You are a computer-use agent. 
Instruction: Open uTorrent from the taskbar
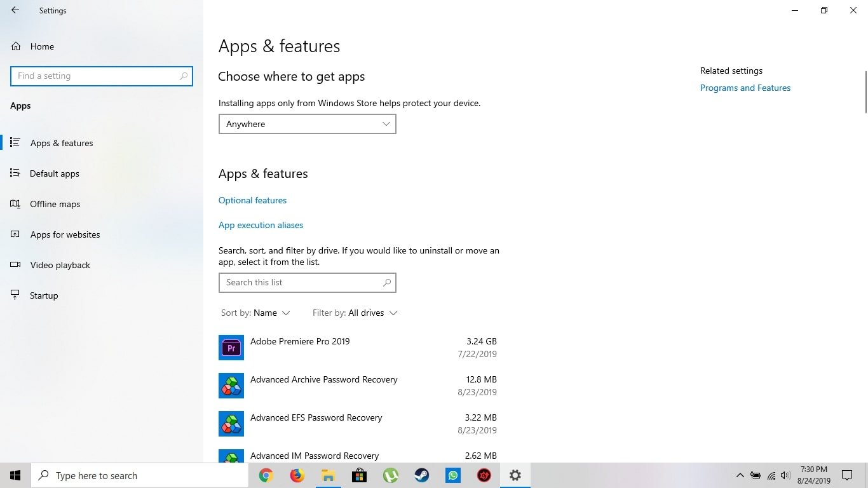point(390,475)
